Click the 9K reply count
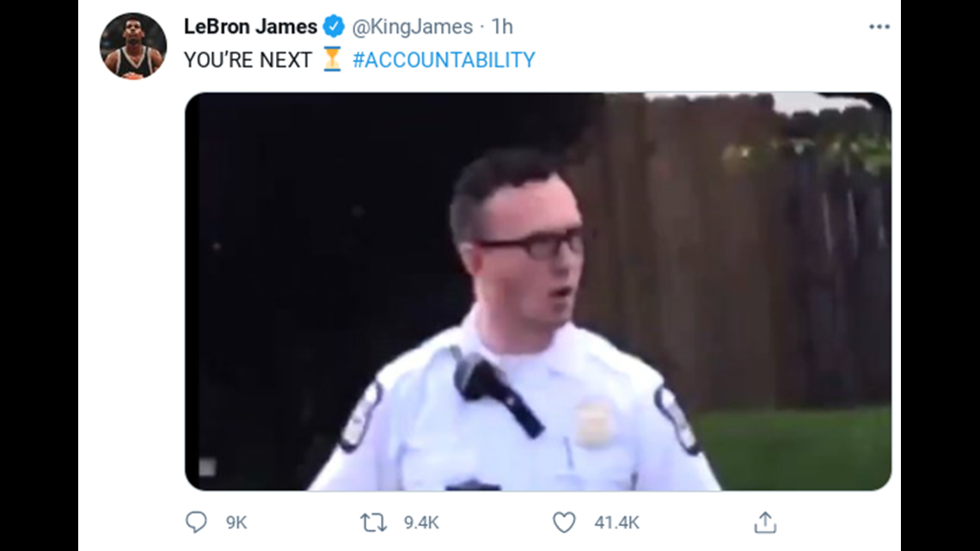 click(x=236, y=523)
